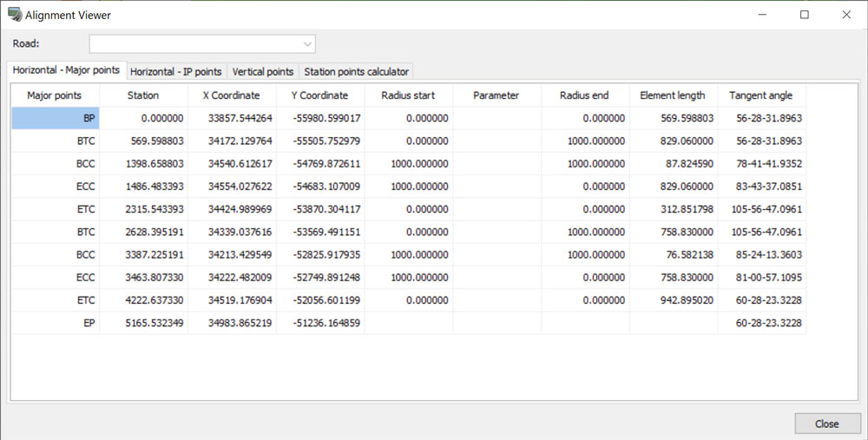
Task: Click the Radius start column header
Action: coord(409,95)
